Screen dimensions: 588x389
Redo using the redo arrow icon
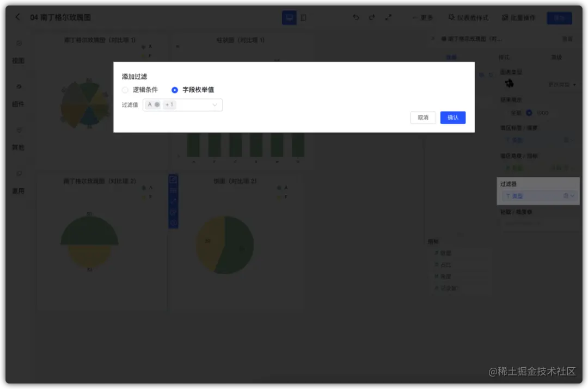[x=372, y=18]
